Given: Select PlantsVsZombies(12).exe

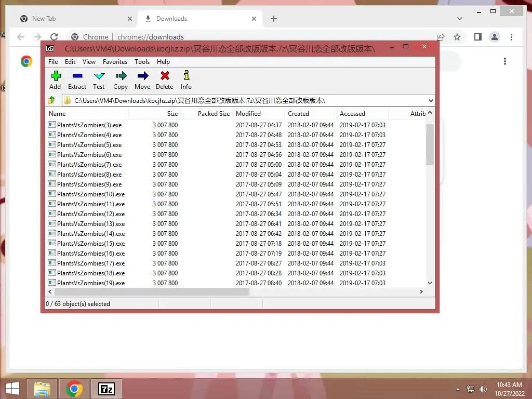Looking at the screenshot, I should point(91,214).
